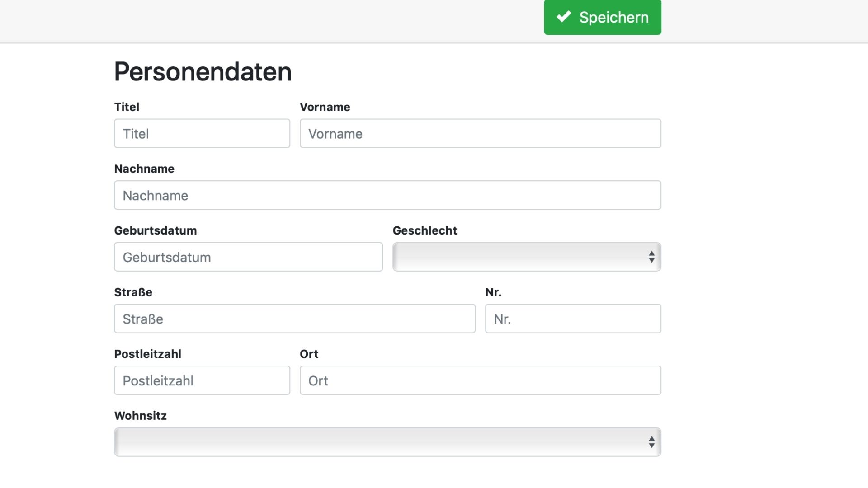Screen dimensions: 868x488
Task: Select the Nachname input box
Action: tap(387, 195)
